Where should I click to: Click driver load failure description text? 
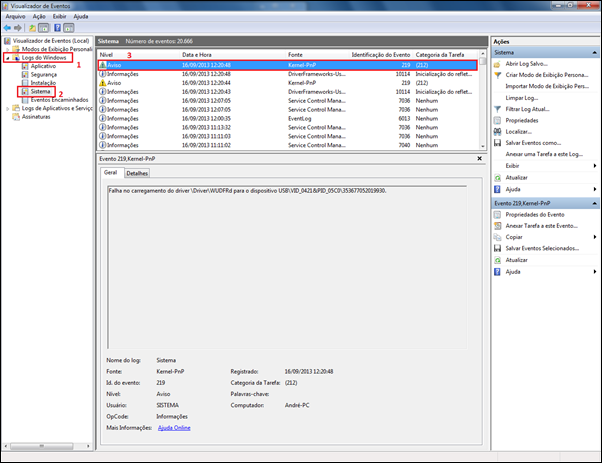(x=247, y=190)
